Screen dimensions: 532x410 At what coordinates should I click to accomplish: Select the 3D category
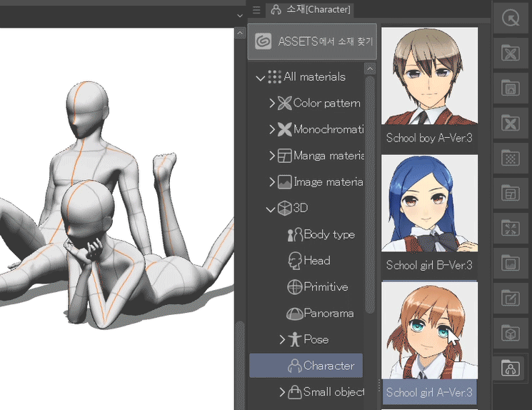[x=300, y=208]
